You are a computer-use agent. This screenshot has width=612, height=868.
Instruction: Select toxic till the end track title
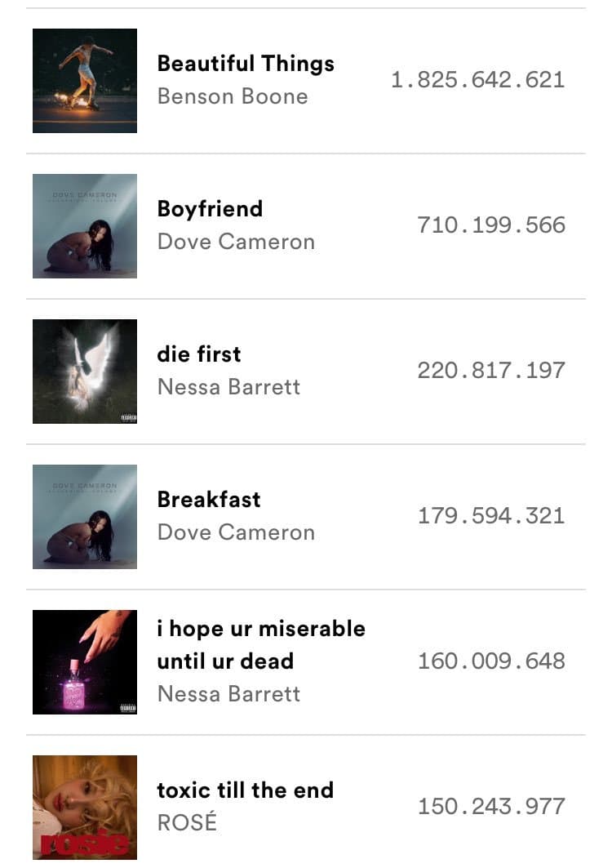(245, 790)
